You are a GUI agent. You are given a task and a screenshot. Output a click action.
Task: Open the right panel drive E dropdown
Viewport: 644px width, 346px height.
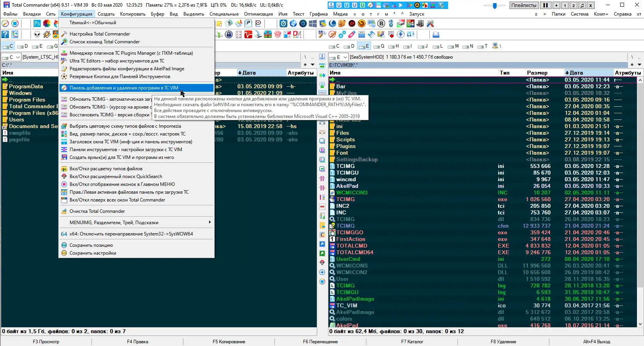click(x=339, y=57)
